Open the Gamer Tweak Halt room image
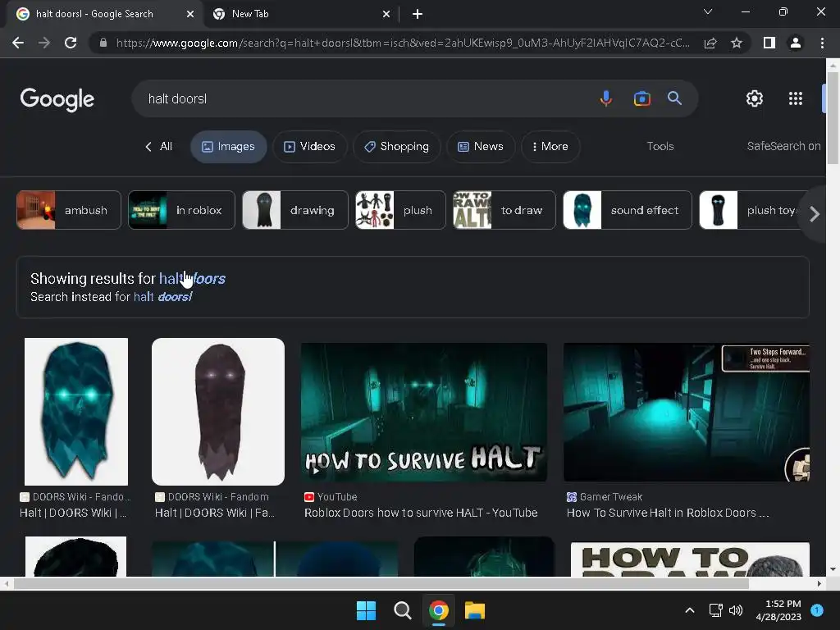 coord(687,412)
